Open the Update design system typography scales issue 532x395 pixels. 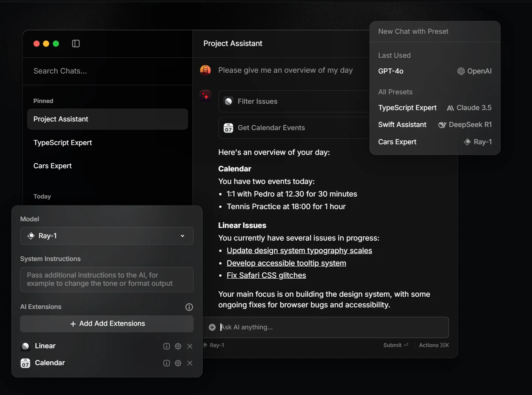coord(299,250)
